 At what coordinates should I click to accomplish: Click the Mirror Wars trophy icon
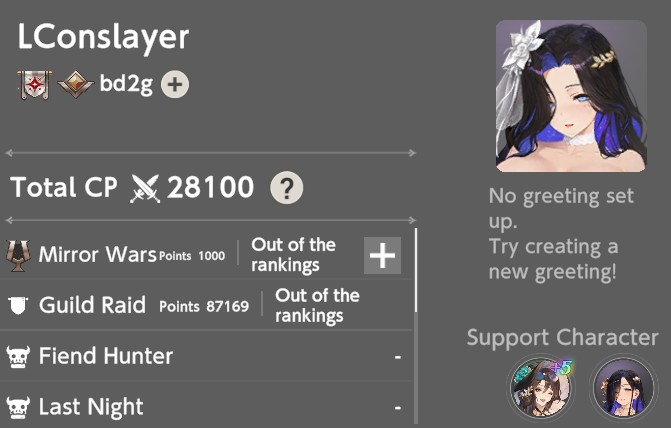[18, 256]
